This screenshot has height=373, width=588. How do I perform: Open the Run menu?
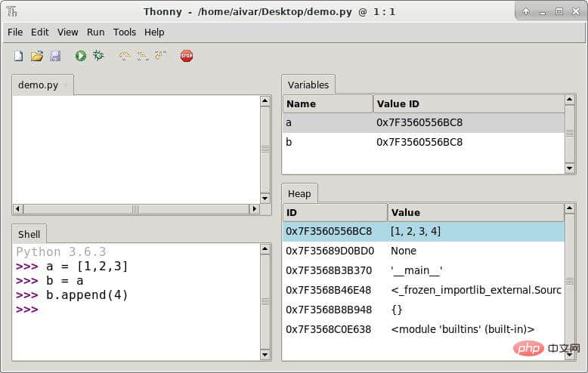click(96, 32)
